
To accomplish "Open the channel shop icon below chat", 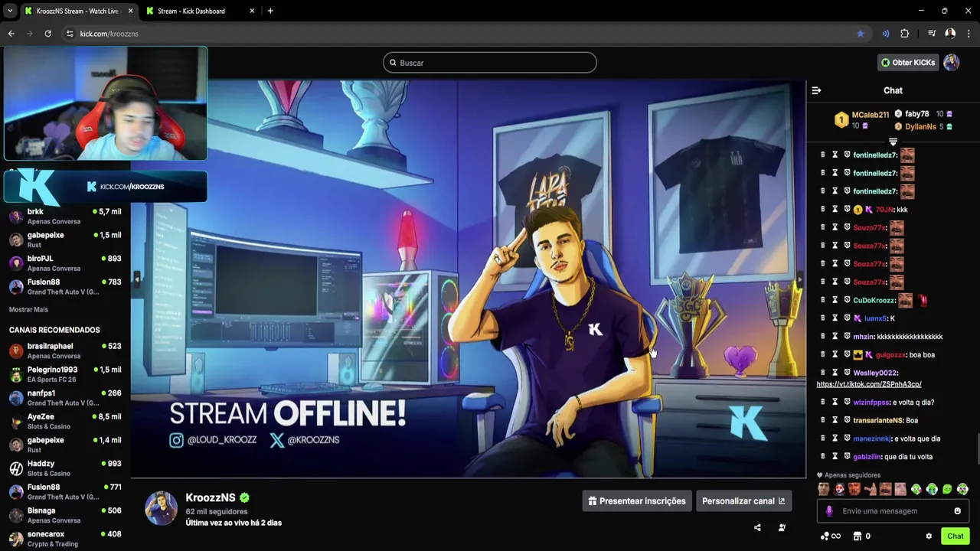I will pos(857,536).
